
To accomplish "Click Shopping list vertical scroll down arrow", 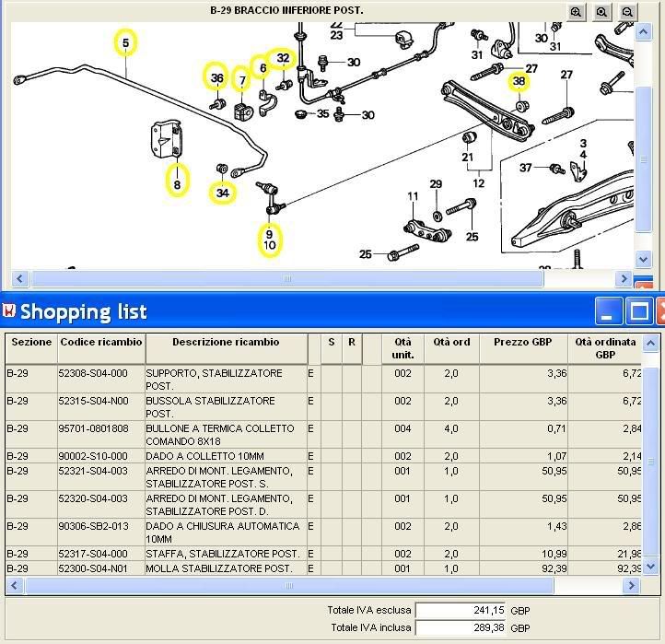I will coord(650,567).
